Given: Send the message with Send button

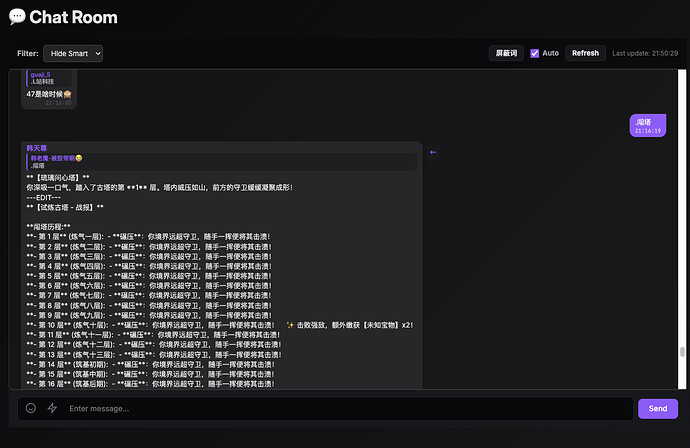Looking at the screenshot, I should [x=658, y=408].
